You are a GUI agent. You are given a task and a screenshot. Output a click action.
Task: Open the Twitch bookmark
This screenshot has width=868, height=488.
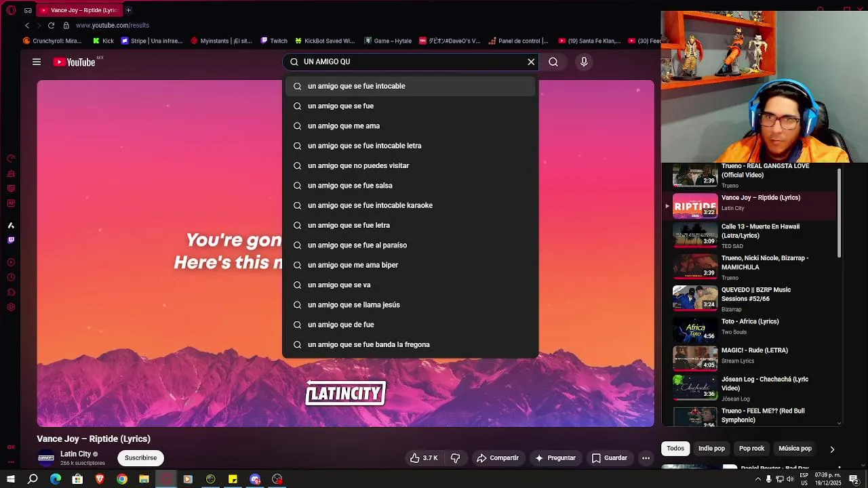pyautogui.click(x=274, y=41)
